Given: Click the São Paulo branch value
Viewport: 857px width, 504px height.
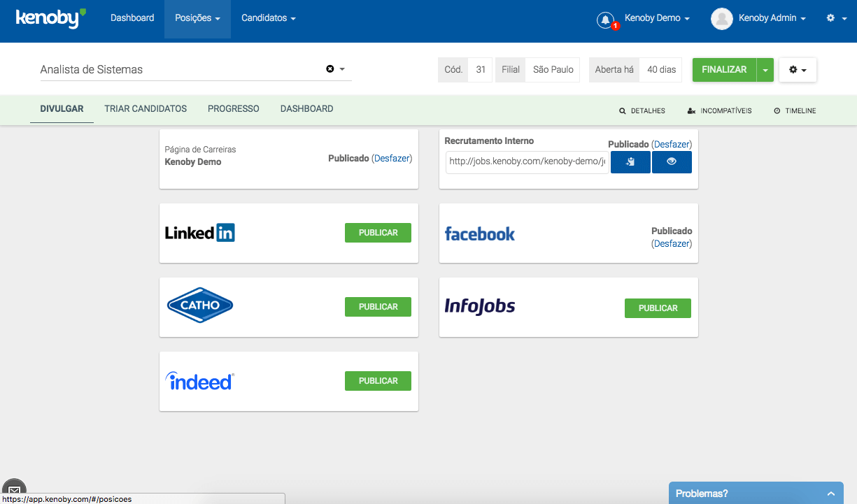Looking at the screenshot, I should (x=553, y=70).
